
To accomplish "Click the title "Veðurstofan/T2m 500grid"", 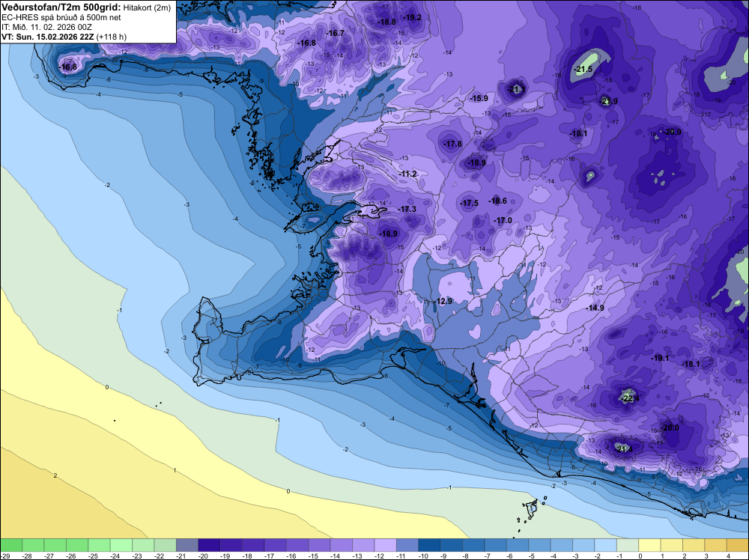I will coord(61,7).
